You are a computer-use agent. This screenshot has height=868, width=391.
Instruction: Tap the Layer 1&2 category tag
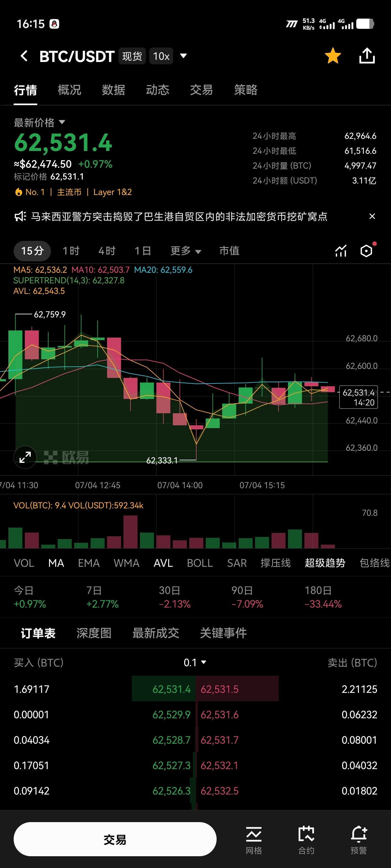[x=112, y=192]
